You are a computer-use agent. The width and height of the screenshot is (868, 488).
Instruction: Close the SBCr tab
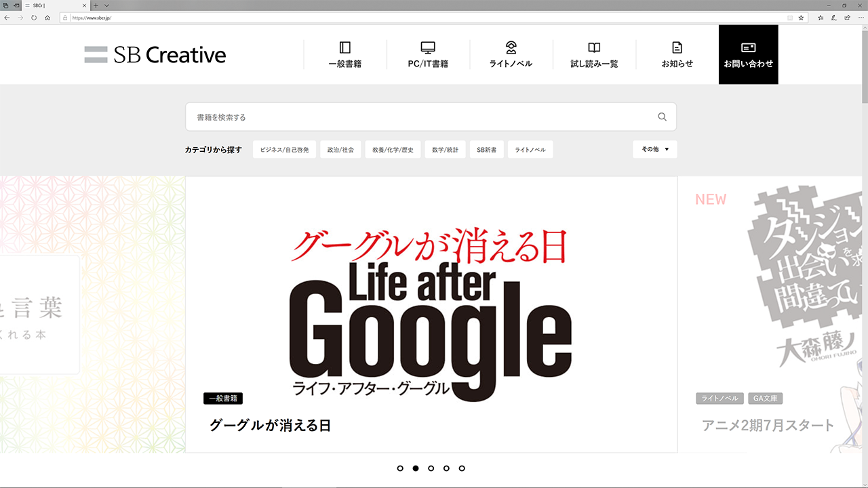84,5
